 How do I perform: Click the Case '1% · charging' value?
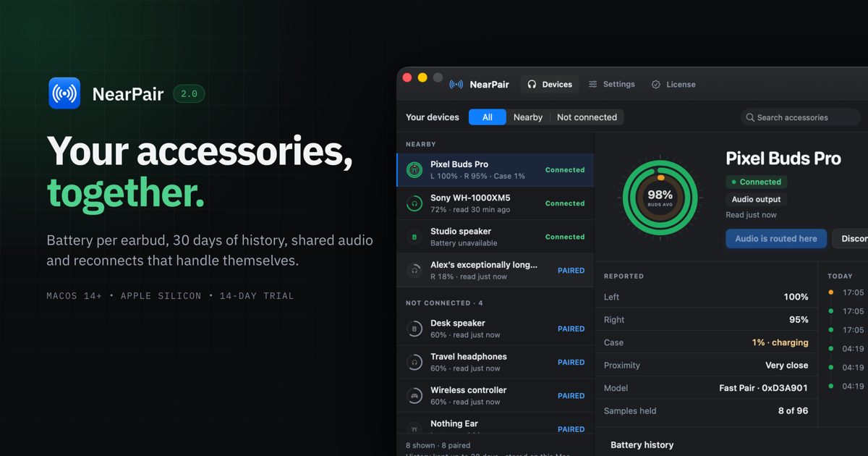780,342
